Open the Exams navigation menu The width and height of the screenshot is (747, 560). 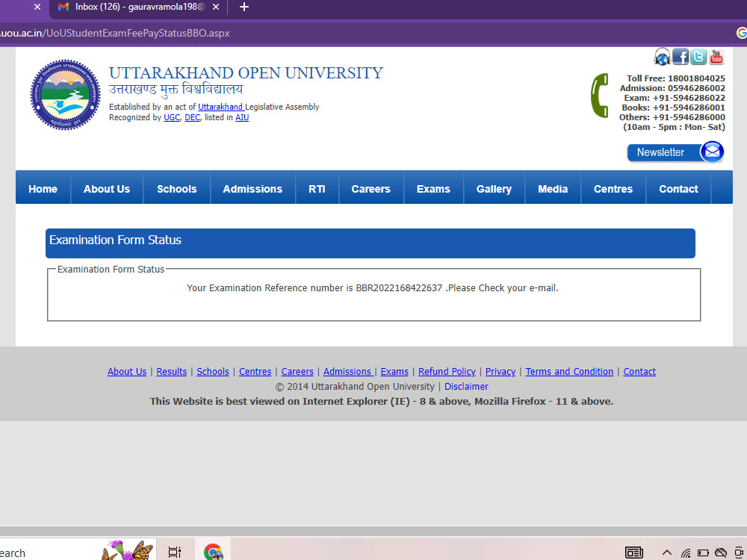coord(433,189)
